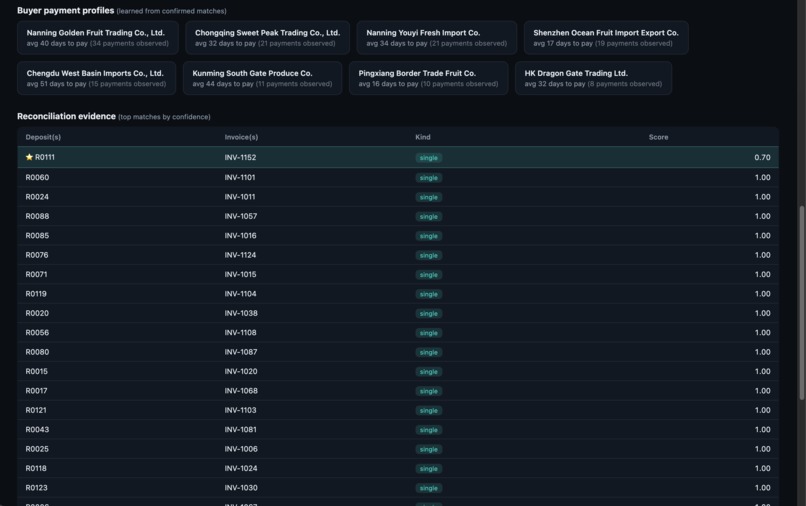
Task: Select deposit R0085
Action: coord(37,236)
